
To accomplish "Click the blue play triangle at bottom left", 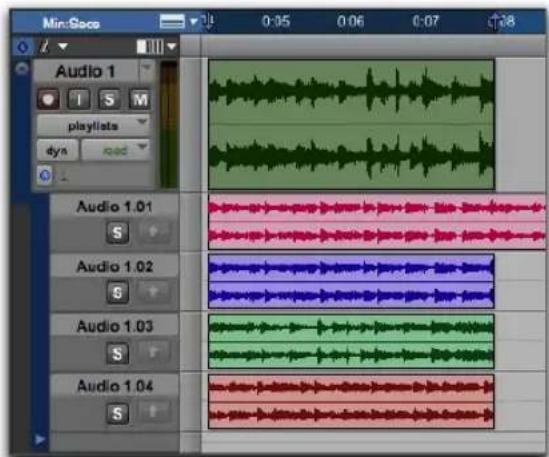I will click(x=40, y=439).
